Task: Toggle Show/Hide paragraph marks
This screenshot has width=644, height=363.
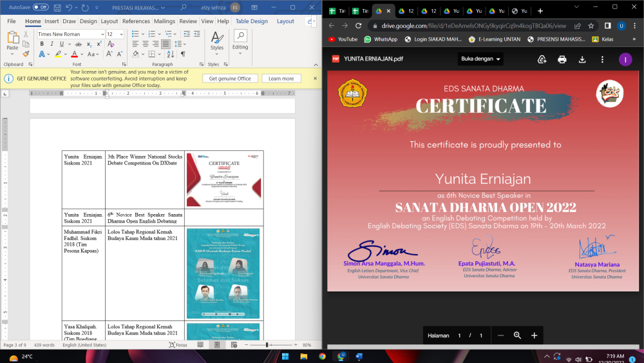Action: point(183,54)
